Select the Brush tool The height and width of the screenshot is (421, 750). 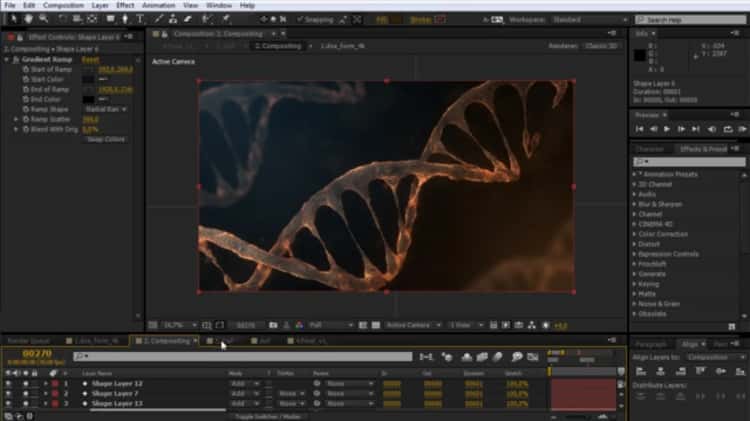pos(158,19)
